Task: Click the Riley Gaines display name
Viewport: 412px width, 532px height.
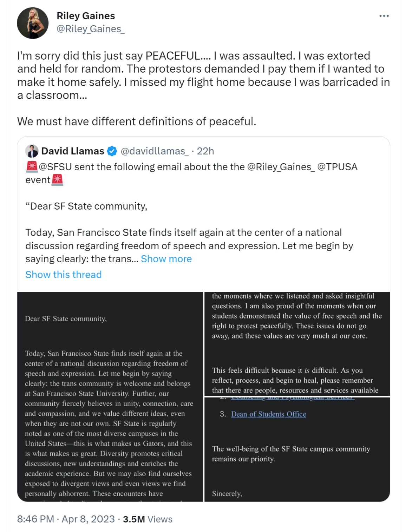Action: pyautogui.click(x=86, y=16)
